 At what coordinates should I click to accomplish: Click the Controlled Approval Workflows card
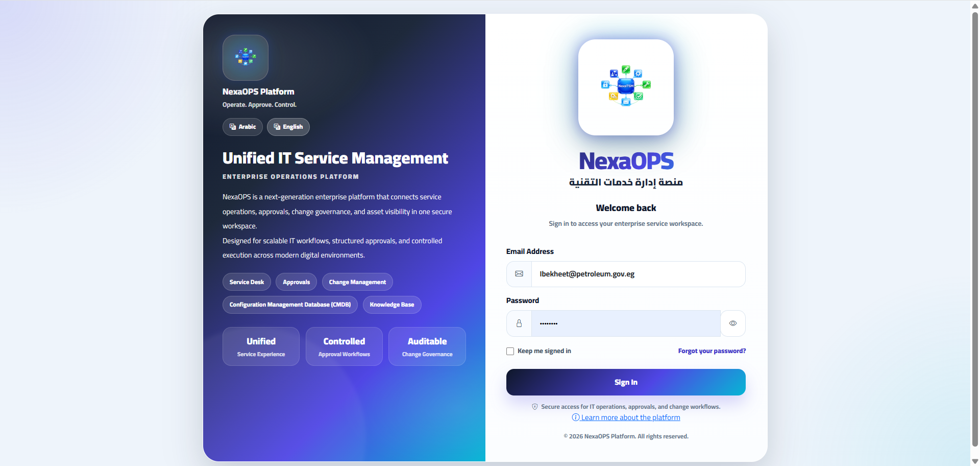pos(344,346)
